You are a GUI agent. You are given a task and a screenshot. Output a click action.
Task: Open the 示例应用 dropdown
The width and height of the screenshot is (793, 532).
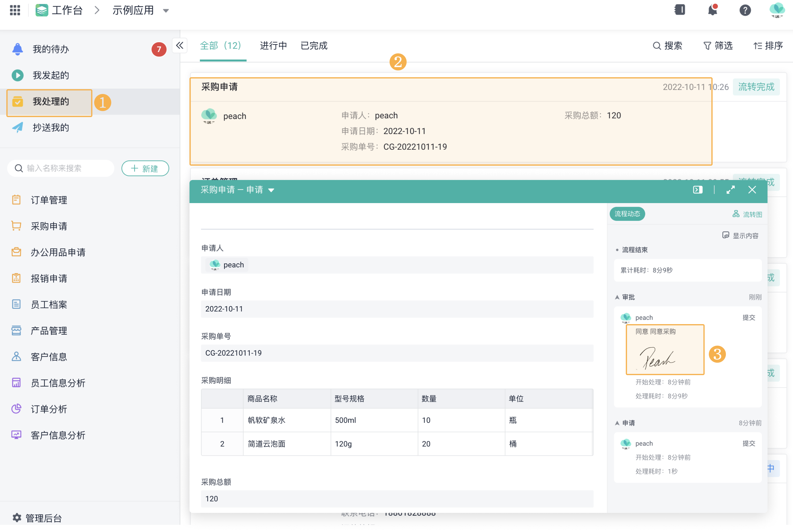(x=166, y=11)
